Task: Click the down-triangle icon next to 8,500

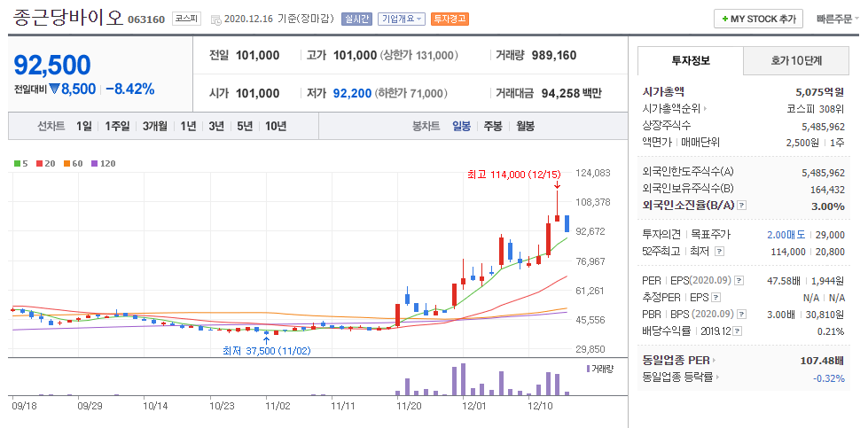Action: (54, 89)
